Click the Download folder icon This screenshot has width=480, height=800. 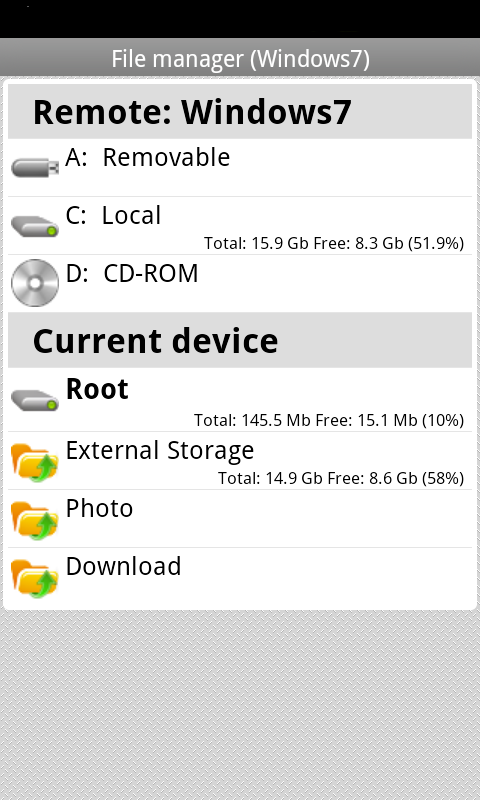click(35, 578)
